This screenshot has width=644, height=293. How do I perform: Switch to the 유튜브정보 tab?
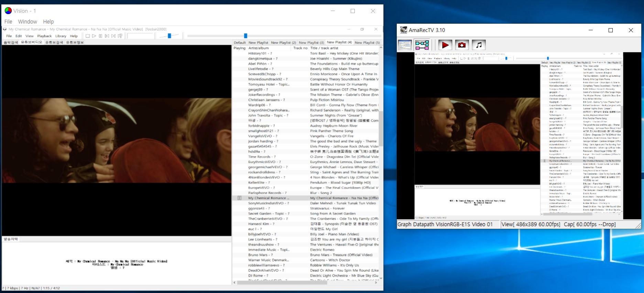coord(75,43)
